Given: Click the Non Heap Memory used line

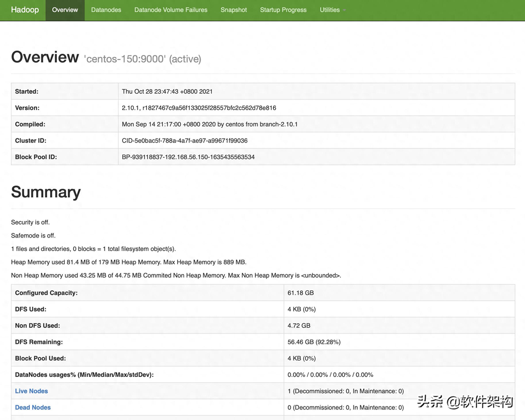Looking at the screenshot, I should coord(176,275).
